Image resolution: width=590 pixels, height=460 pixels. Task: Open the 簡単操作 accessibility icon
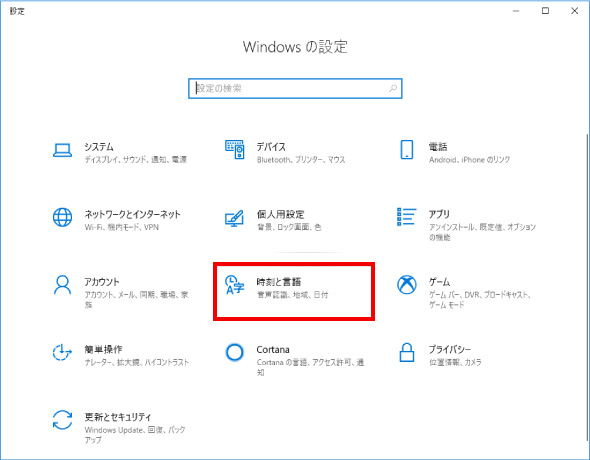click(62, 352)
